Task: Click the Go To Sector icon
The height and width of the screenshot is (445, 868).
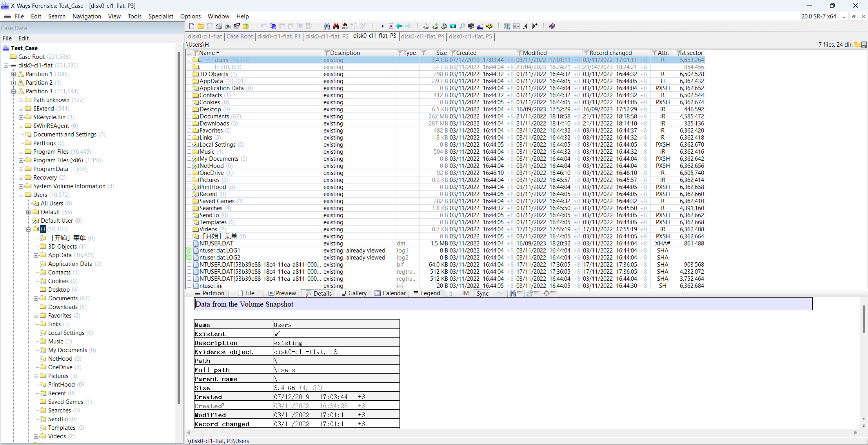Action: pos(390,26)
